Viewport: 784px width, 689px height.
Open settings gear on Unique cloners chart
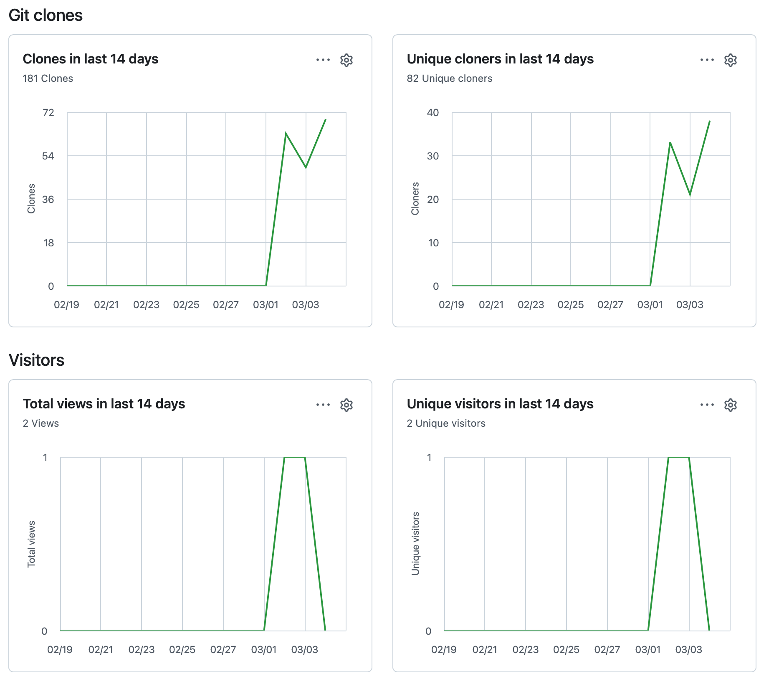[731, 60]
